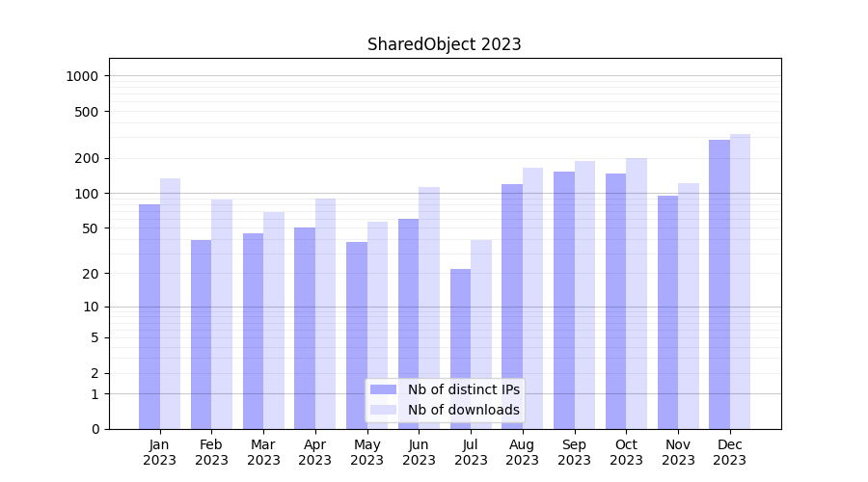This screenshot has width=868, height=482.
Task: Select the Dec 2023 distinct IPs bar
Action: pos(719,284)
